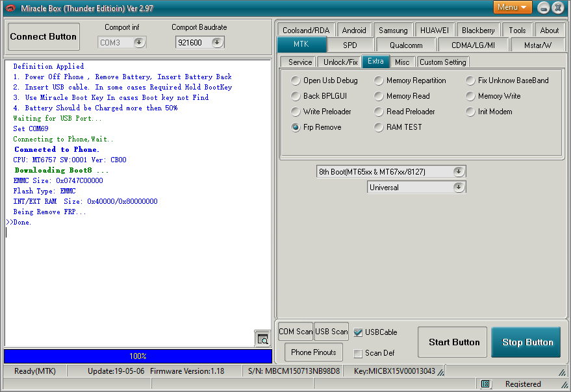Enable the Scan Def checkbox
Image resolution: width=571 pixels, height=392 pixels.
(358, 353)
